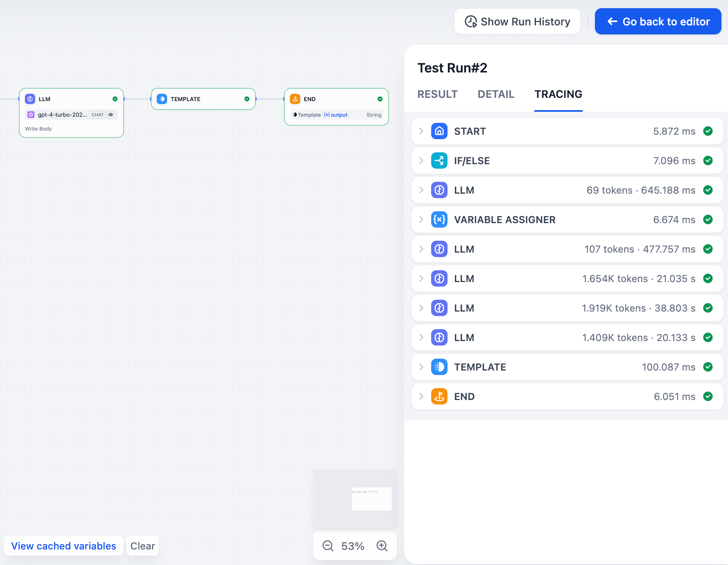
Task: Click the 53% zoom level control
Action: tap(353, 546)
